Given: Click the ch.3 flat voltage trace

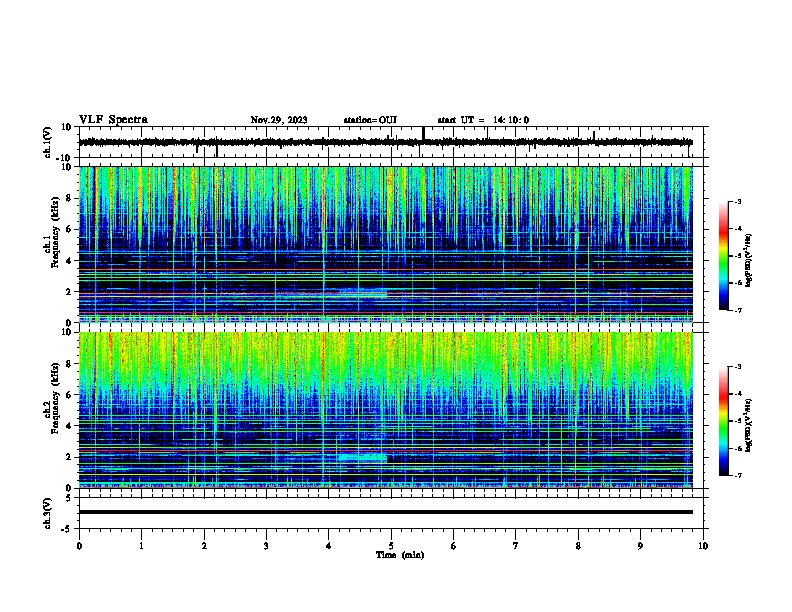Looking at the screenshot, I should [x=386, y=512].
